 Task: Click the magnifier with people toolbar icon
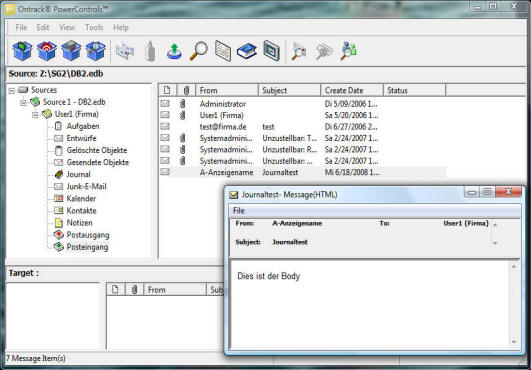coord(348,51)
